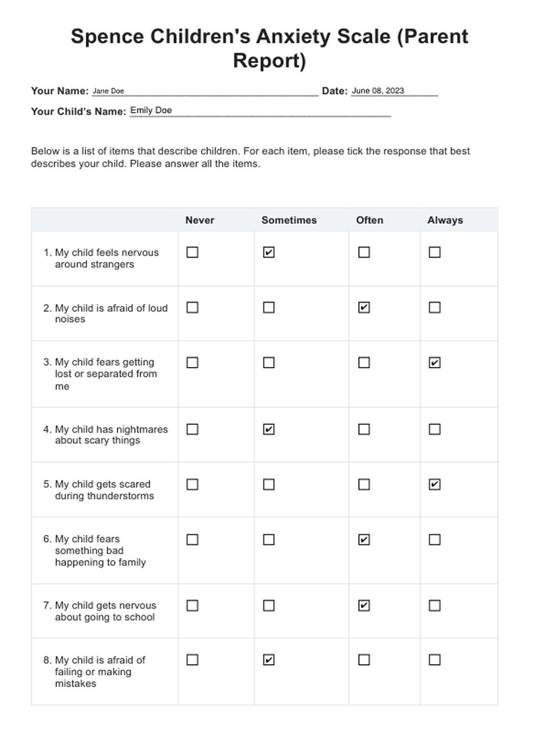Tick Never for fears getting lost item

(192, 363)
